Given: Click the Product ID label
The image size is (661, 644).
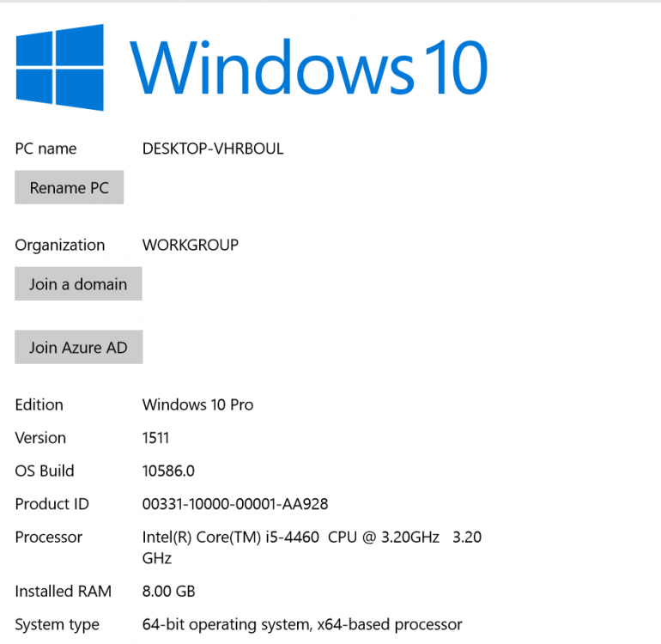Looking at the screenshot, I should pos(52,504).
